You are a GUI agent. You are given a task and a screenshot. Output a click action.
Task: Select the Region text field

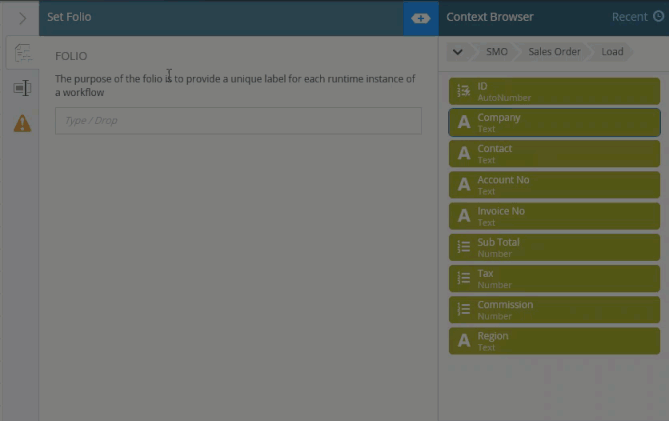(554, 341)
